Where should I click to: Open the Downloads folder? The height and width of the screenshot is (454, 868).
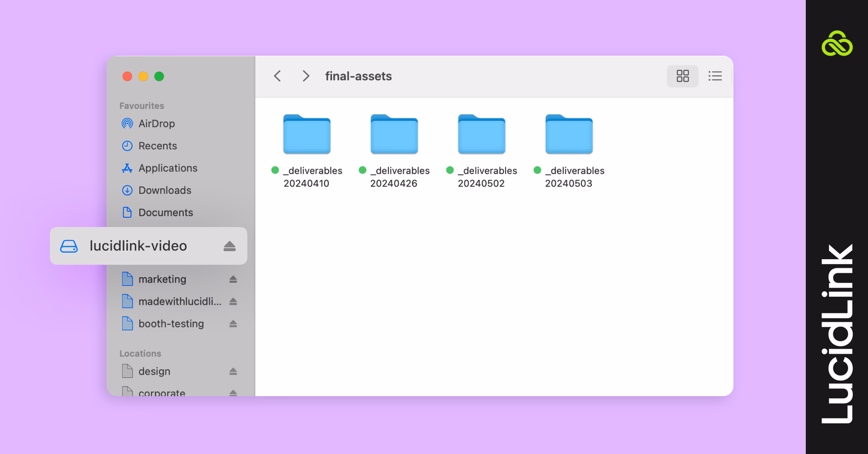pyautogui.click(x=165, y=190)
